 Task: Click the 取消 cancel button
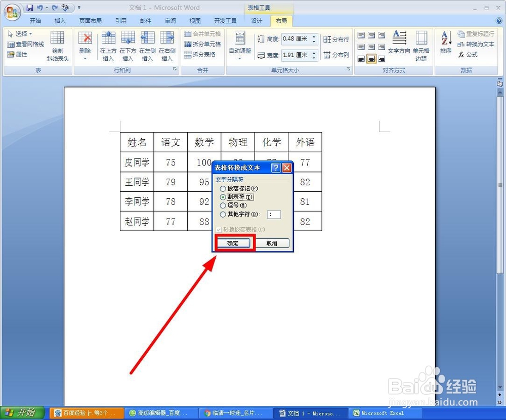(272, 243)
